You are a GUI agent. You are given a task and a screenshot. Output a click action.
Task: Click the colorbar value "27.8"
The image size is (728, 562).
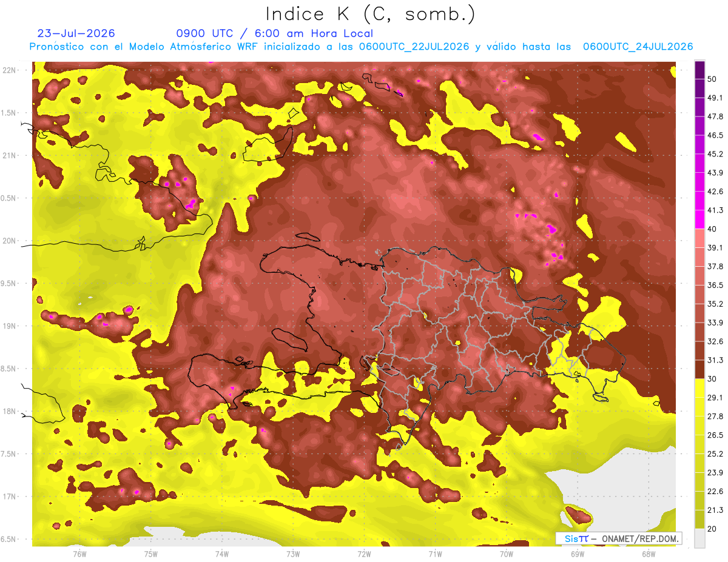click(716, 416)
